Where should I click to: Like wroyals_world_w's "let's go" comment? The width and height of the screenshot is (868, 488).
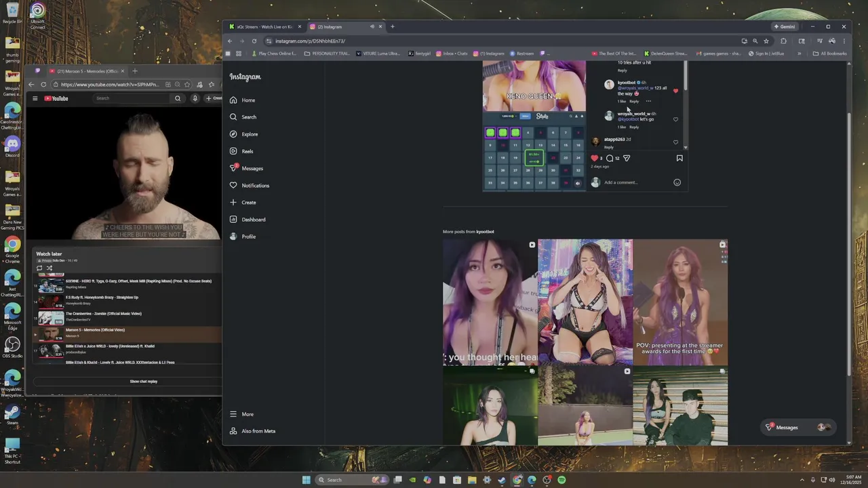[675, 119]
